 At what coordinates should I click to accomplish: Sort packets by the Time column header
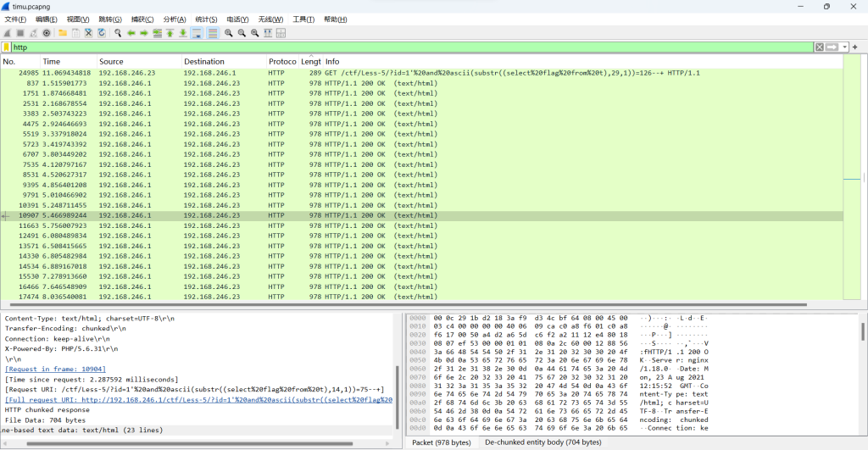[51, 62]
